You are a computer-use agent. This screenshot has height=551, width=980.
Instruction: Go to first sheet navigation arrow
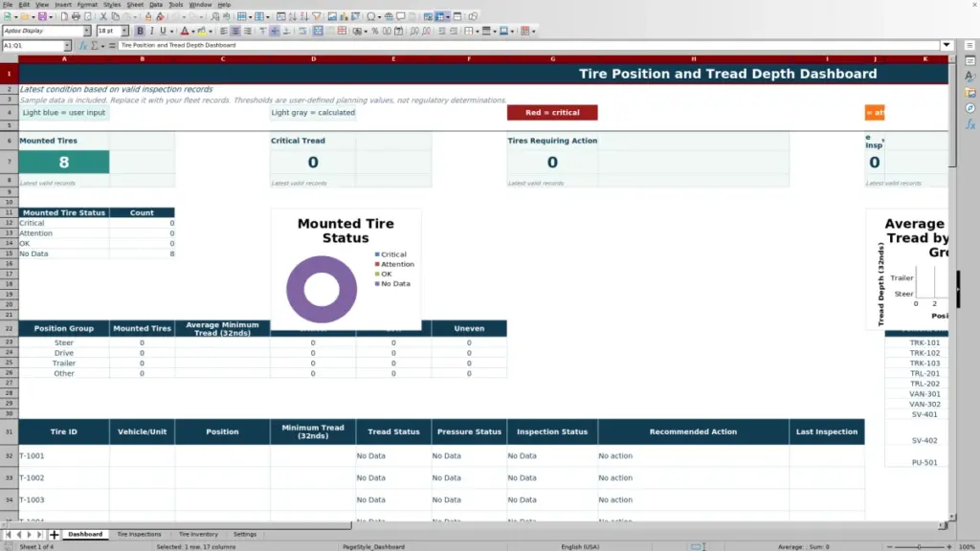point(8,534)
